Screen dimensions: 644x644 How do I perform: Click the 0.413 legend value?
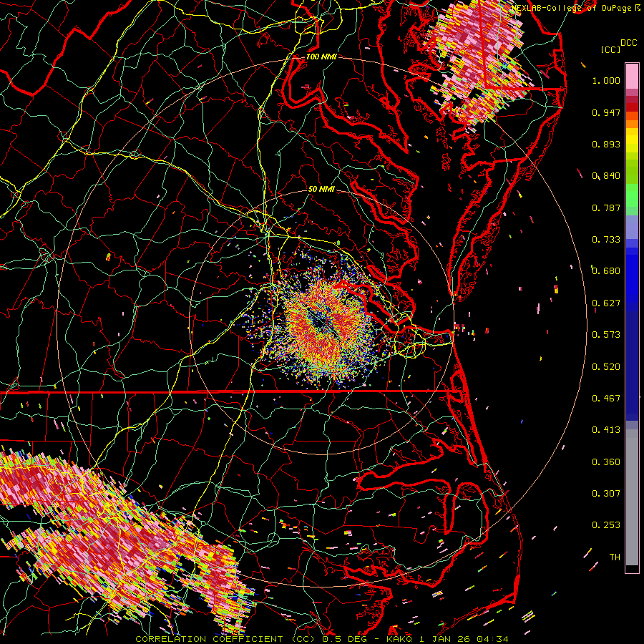click(x=606, y=430)
